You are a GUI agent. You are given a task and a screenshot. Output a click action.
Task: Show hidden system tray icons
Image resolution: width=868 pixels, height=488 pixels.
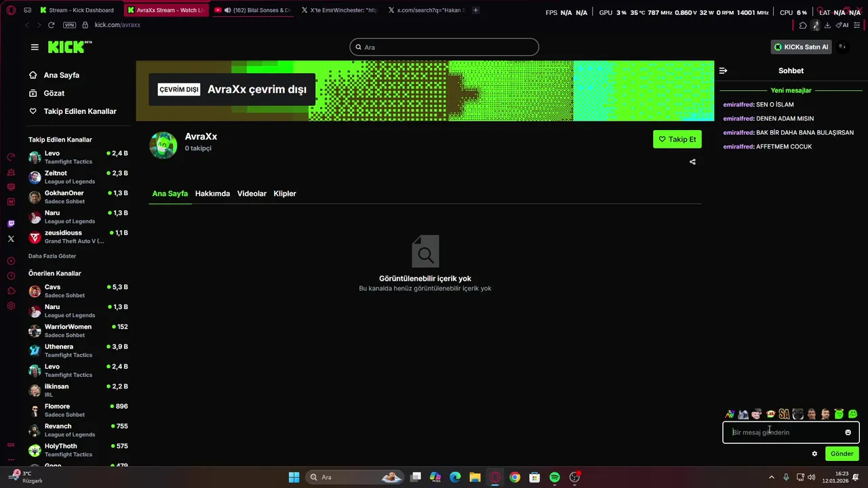[x=771, y=477]
